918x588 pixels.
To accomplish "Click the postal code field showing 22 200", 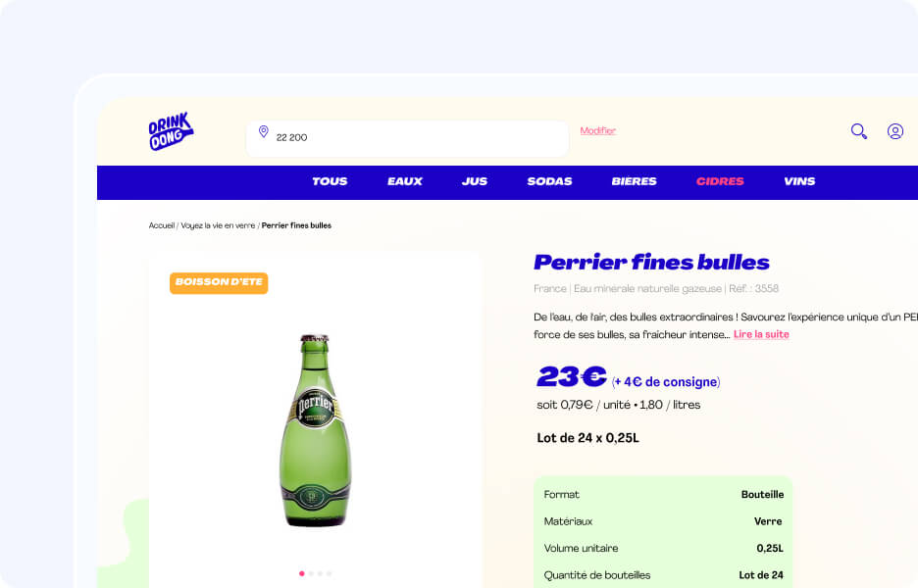I will [407, 138].
